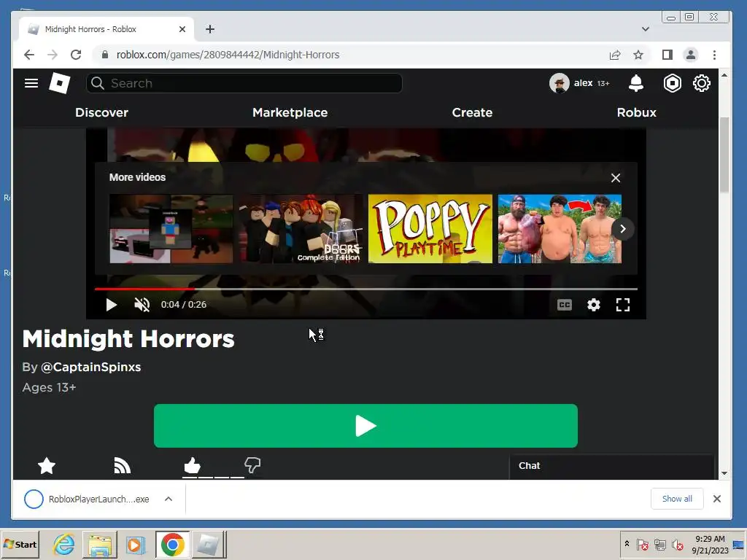Open File Explorer from the taskbar
The width and height of the screenshot is (747, 560).
99,544
